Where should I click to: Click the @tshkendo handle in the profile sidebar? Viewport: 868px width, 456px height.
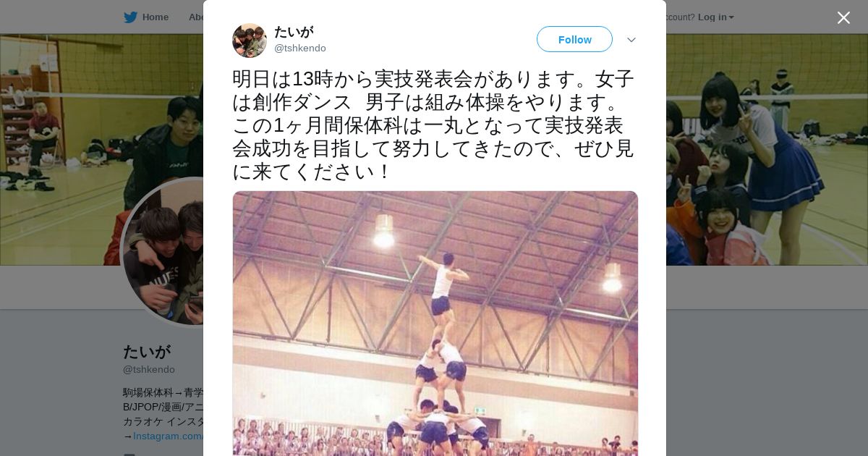click(x=149, y=369)
